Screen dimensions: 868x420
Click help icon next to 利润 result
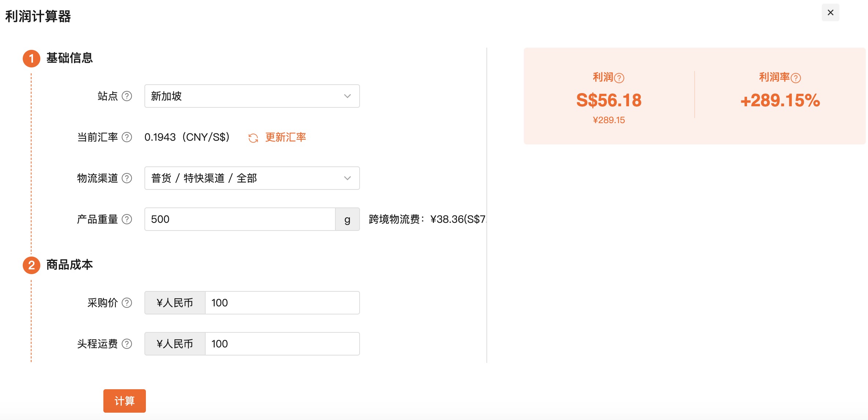(619, 78)
